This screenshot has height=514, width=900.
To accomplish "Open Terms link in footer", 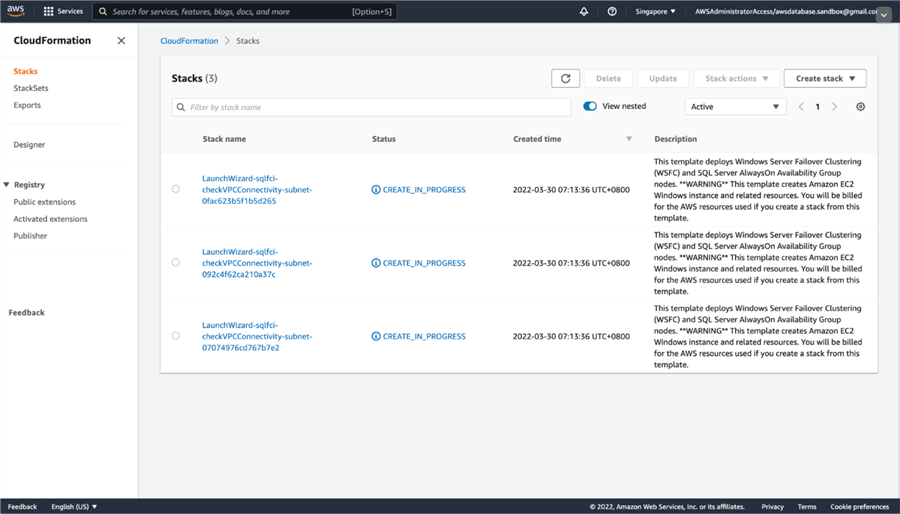I will coord(806,507).
